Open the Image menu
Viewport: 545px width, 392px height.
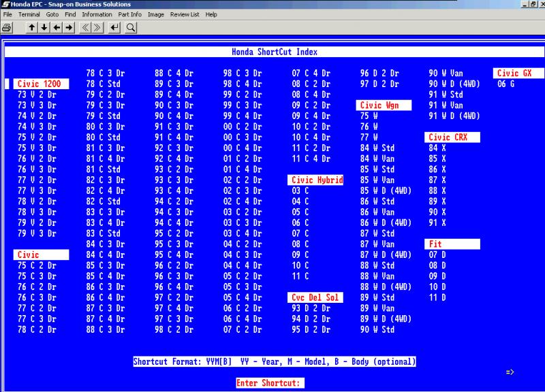pyautogui.click(x=156, y=14)
